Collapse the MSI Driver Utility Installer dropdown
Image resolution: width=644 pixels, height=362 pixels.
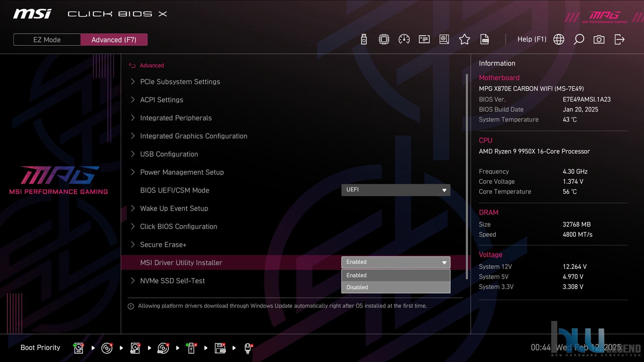[396, 262]
